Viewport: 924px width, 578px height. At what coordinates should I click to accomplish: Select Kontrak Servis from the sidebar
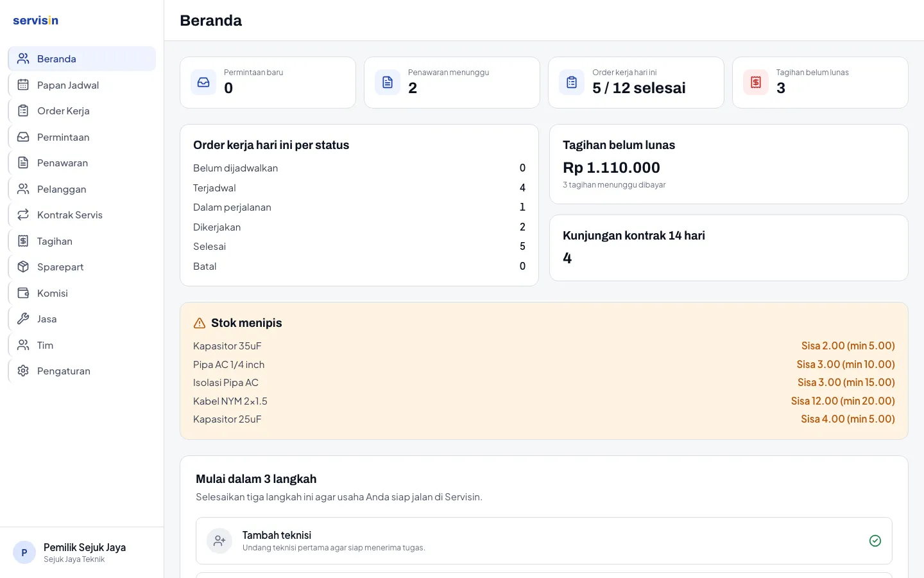tap(82, 215)
